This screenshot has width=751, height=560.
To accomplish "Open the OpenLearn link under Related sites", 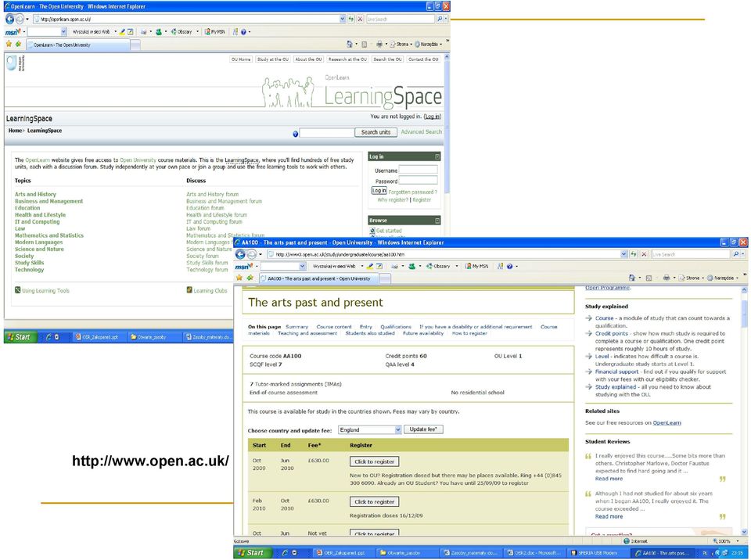I will [667, 422].
